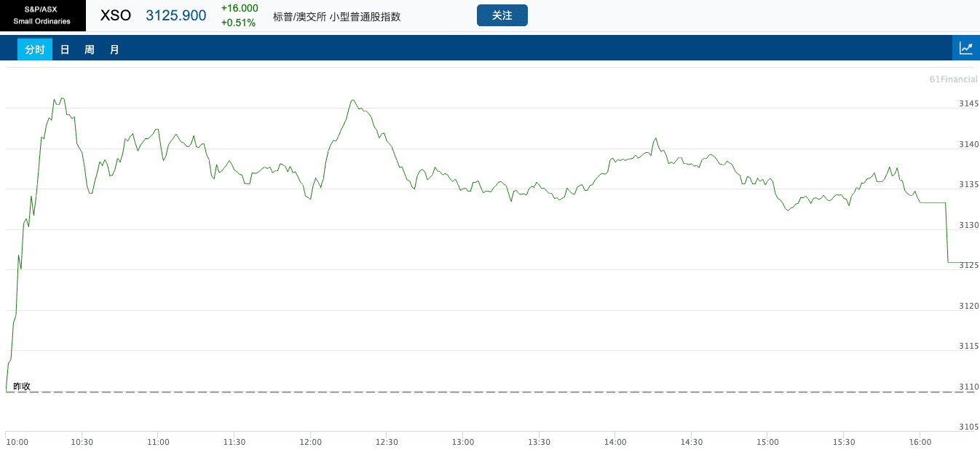The height and width of the screenshot is (458, 980).
Task: Click the 3135 y-axis label
Action: [x=969, y=184]
